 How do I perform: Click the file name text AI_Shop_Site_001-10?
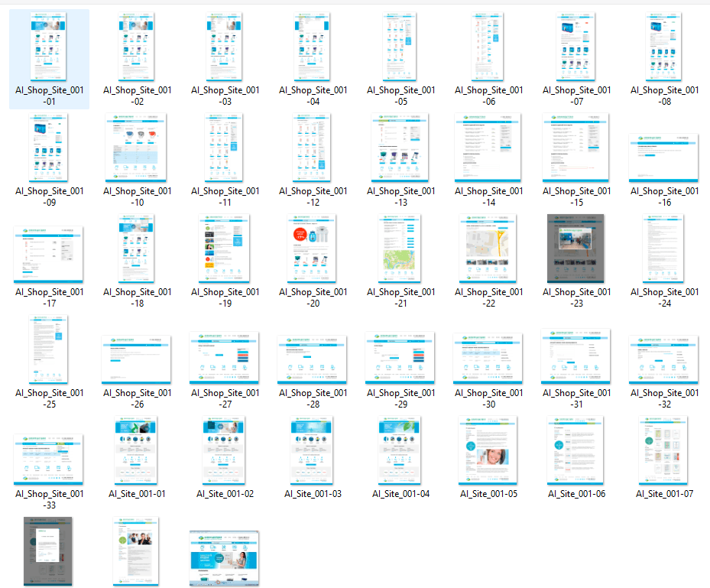138,197
